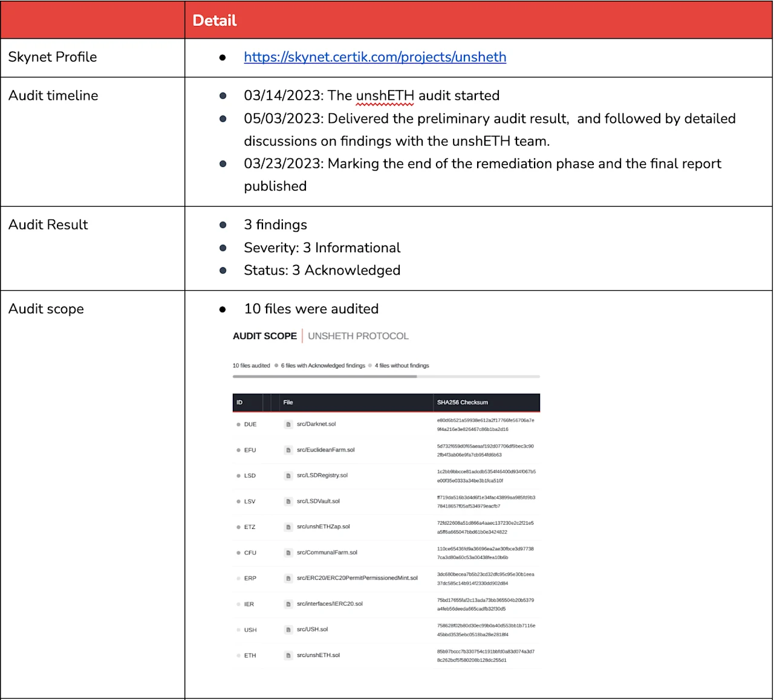Click the file icon beside src/EuclideanFarm.sol
Image resolution: width=774 pixels, height=700 pixels.
[288, 450]
